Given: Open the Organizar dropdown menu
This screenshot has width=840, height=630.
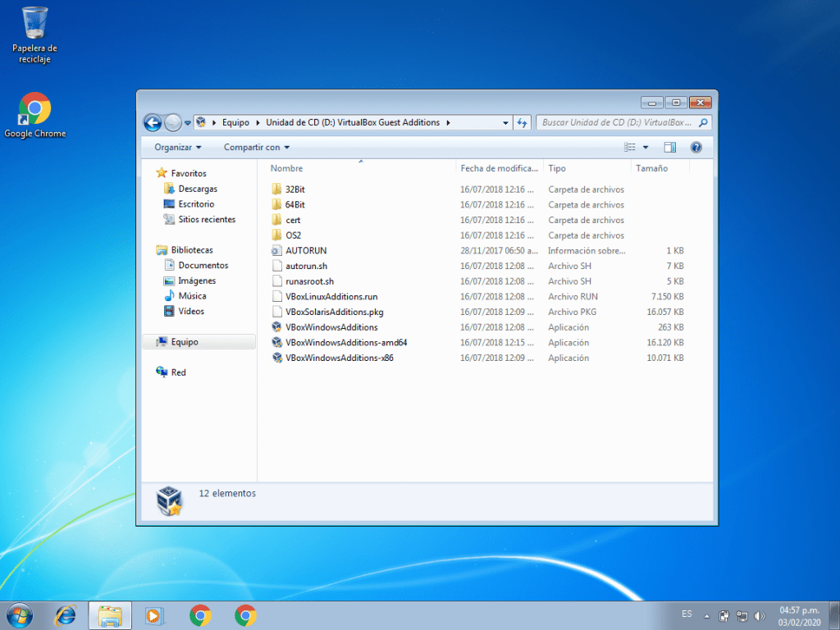Looking at the screenshot, I should pyautogui.click(x=177, y=148).
